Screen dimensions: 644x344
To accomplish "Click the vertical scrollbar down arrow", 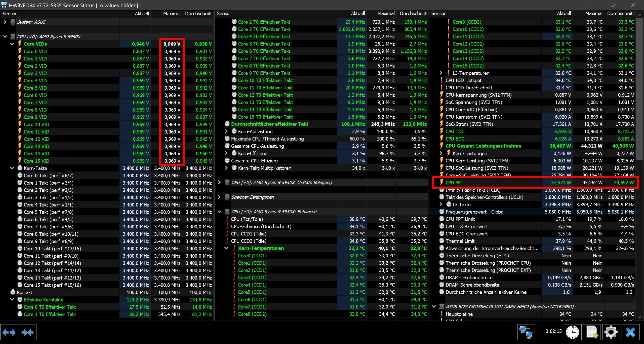I will click(x=640, y=317).
